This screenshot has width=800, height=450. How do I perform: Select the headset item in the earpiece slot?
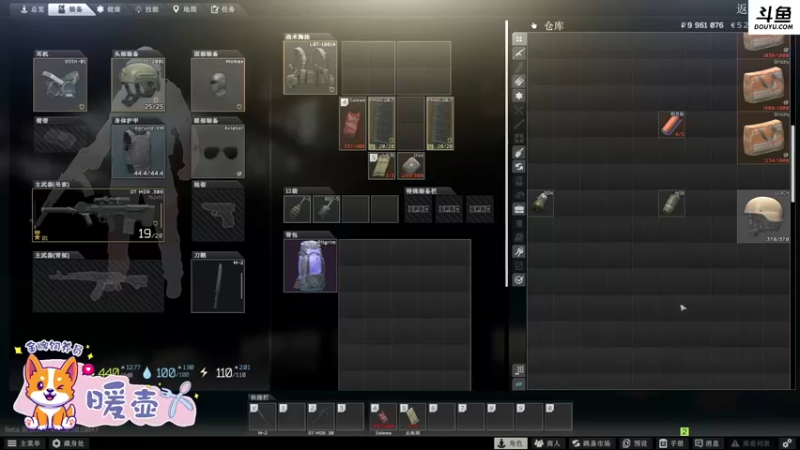[x=60, y=84]
